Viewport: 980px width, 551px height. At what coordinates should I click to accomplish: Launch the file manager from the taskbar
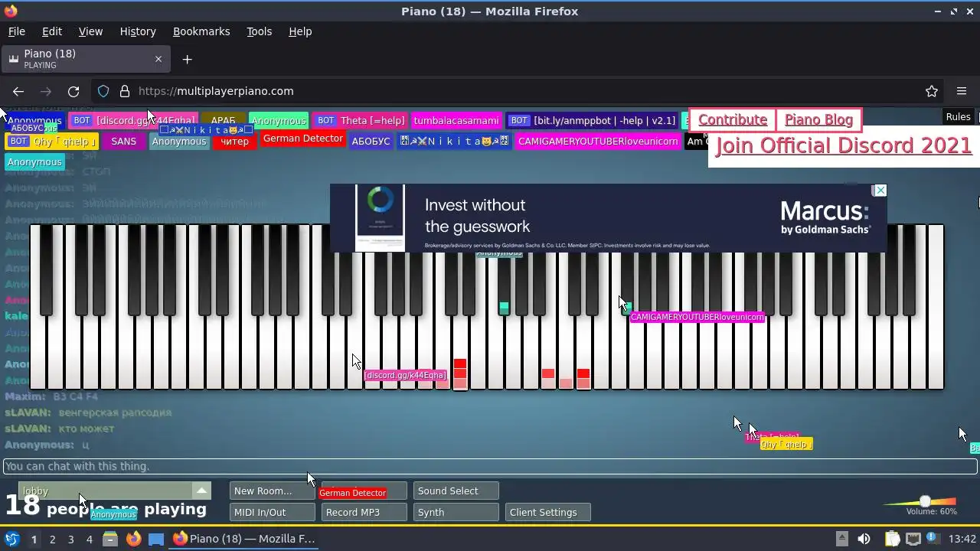click(x=109, y=539)
